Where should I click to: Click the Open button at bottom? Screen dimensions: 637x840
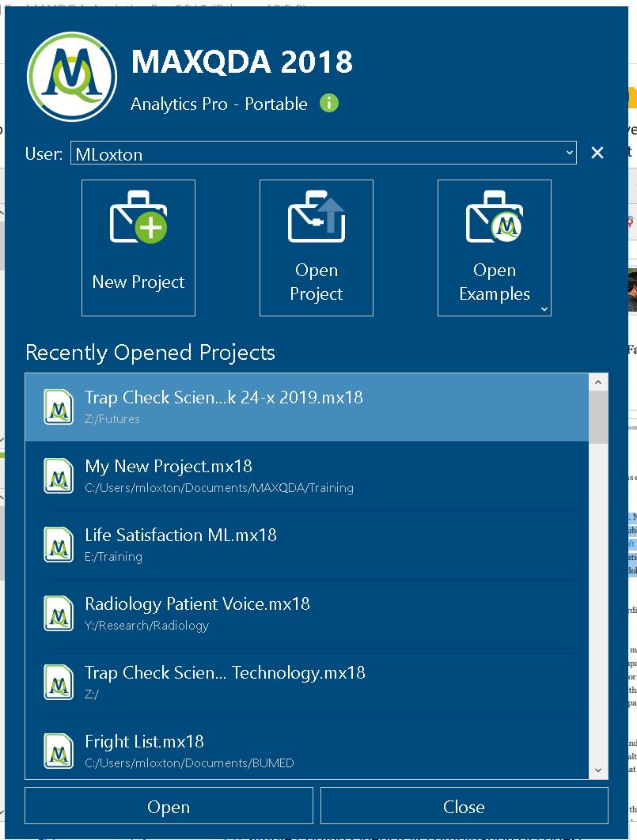pos(169,806)
